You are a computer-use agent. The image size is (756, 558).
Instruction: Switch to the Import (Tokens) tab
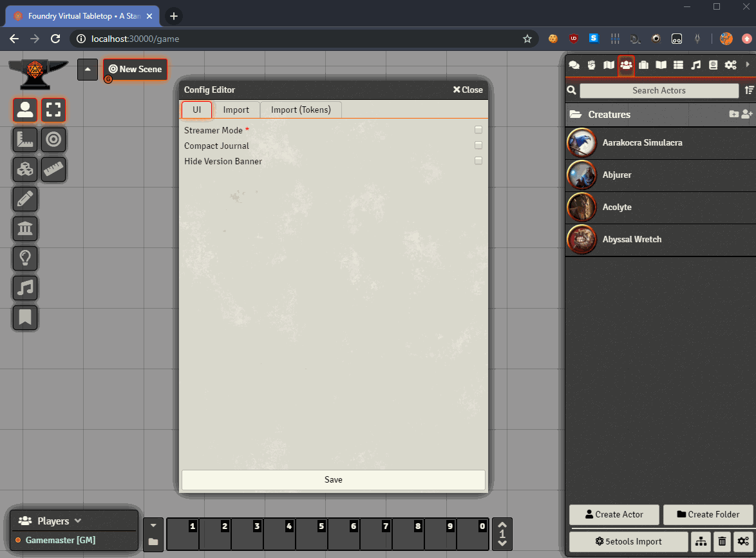pos(301,110)
